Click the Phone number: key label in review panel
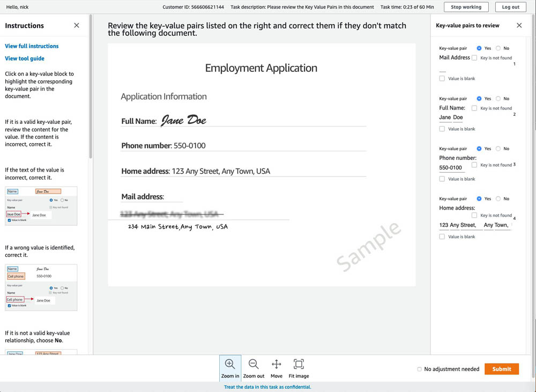Viewport: 536px width, 392px height. coord(458,158)
